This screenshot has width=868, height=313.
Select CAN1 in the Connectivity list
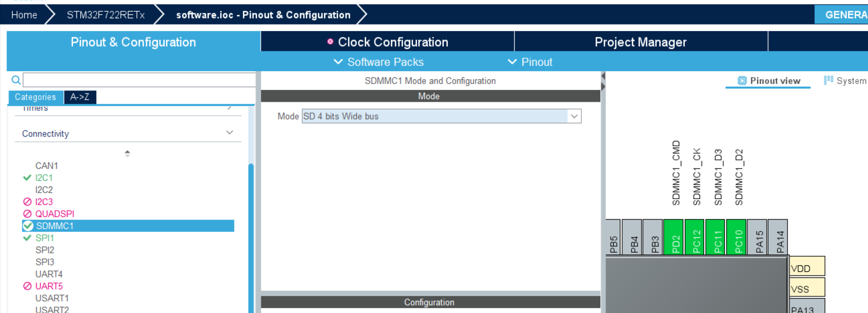tap(47, 166)
